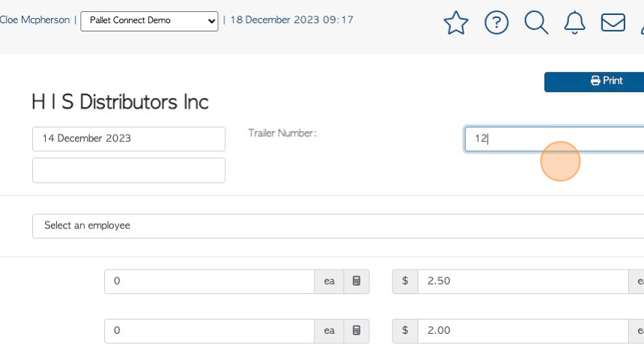Focus the first quantity field showing 0
This screenshot has height=360, width=644.
point(209,281)
